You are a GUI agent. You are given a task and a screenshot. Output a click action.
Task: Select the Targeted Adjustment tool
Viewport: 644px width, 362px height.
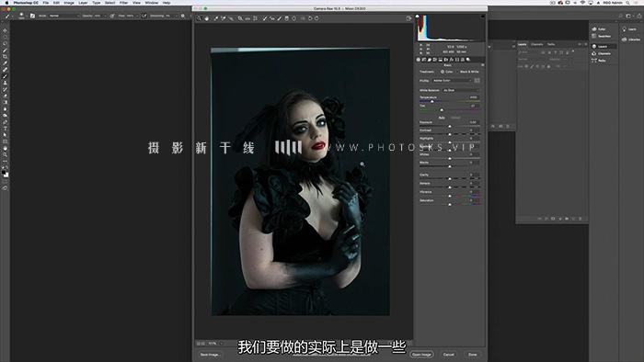[x=231, y=18]
